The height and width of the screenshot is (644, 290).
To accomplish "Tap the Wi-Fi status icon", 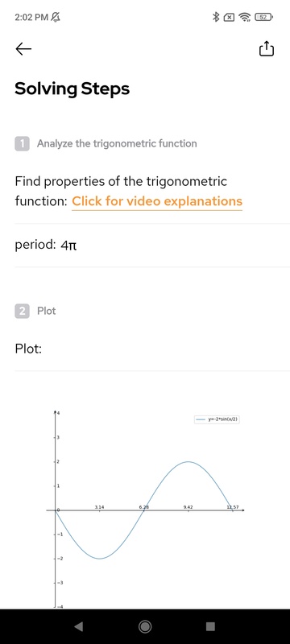I will coord(245,17).
